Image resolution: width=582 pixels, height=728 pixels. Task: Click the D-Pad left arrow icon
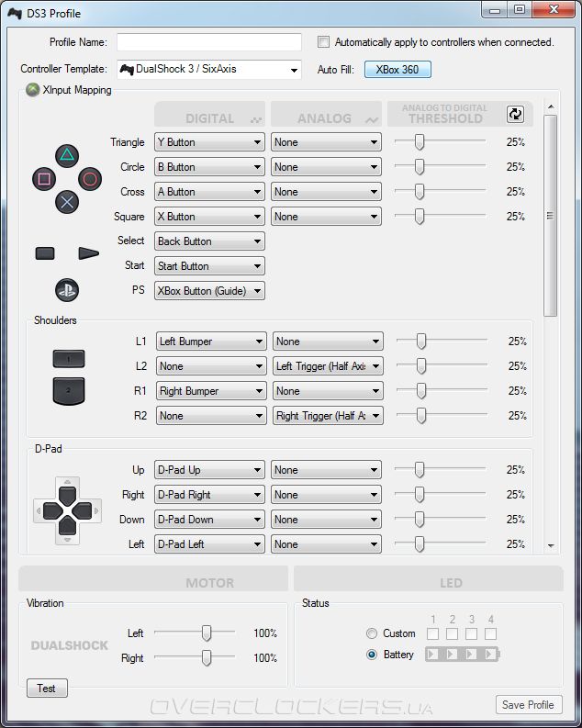(x=52, y=511)
